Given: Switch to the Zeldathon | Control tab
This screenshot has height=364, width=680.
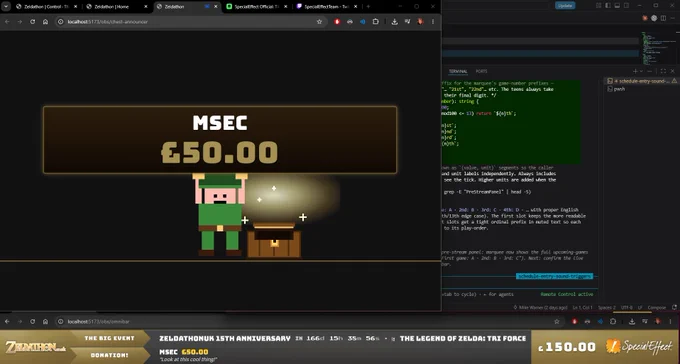Looking at the screenshot, I should (46, 7).
